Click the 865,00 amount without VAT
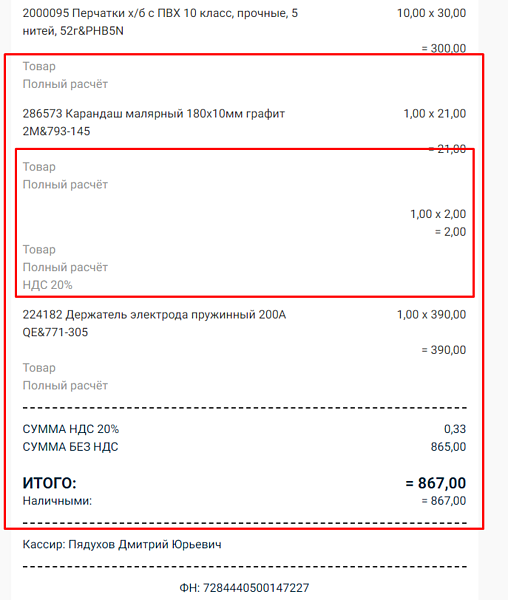This screenshot has width=508, height=600. pos(448,447)
